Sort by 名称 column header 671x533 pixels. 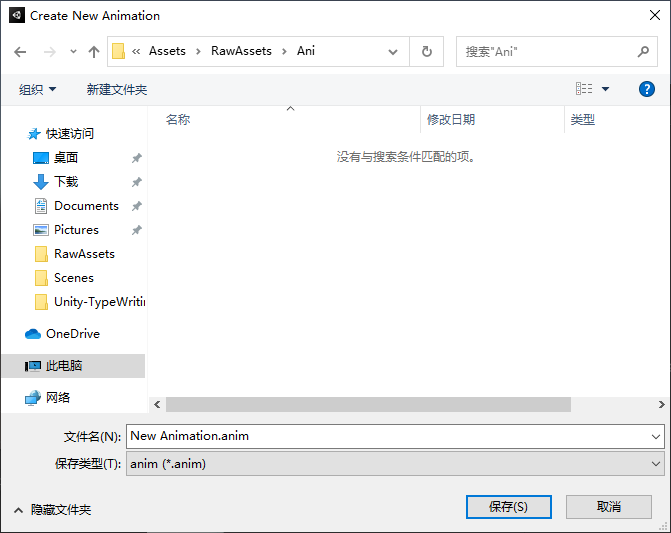pyautogui.click(x=178, y=119)
